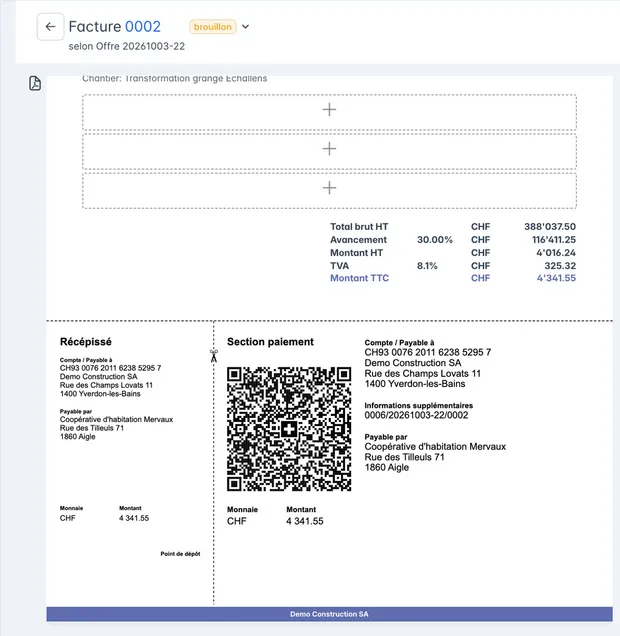Open invoice number 0002 link
This screenshot has width=620, height=636.
coord(143,26)
